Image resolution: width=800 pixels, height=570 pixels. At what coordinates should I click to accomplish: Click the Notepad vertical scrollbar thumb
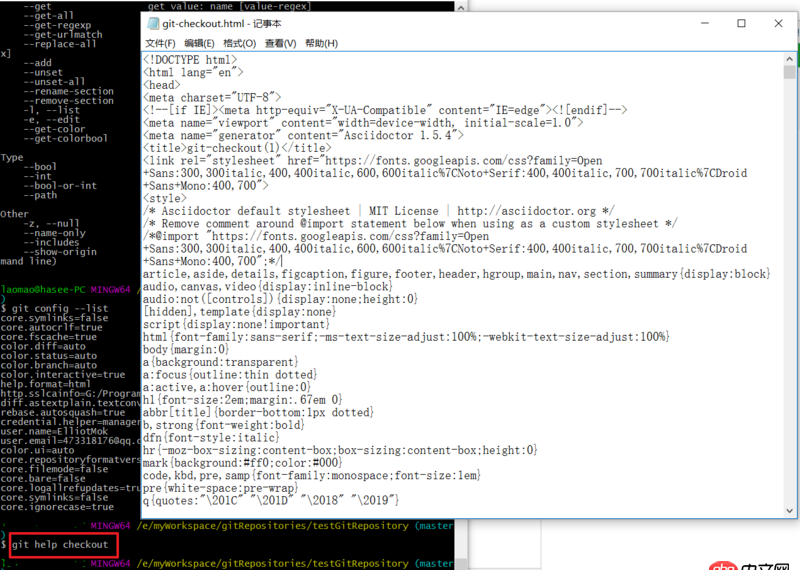click(789, 72)
